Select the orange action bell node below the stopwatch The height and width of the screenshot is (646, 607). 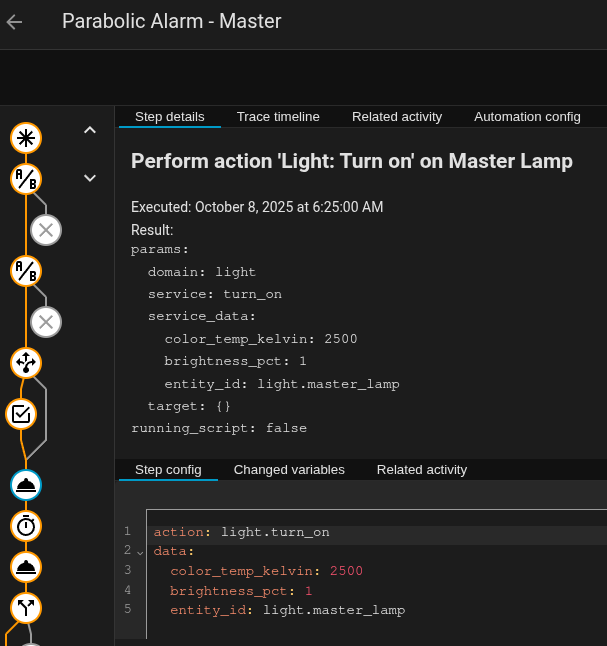tap(26, 567)
